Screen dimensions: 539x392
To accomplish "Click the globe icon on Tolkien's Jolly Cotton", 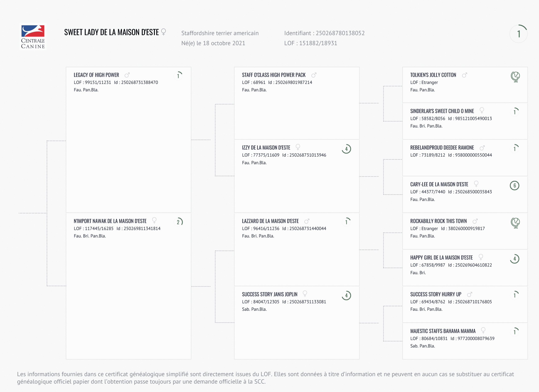I will click(515, 77).
